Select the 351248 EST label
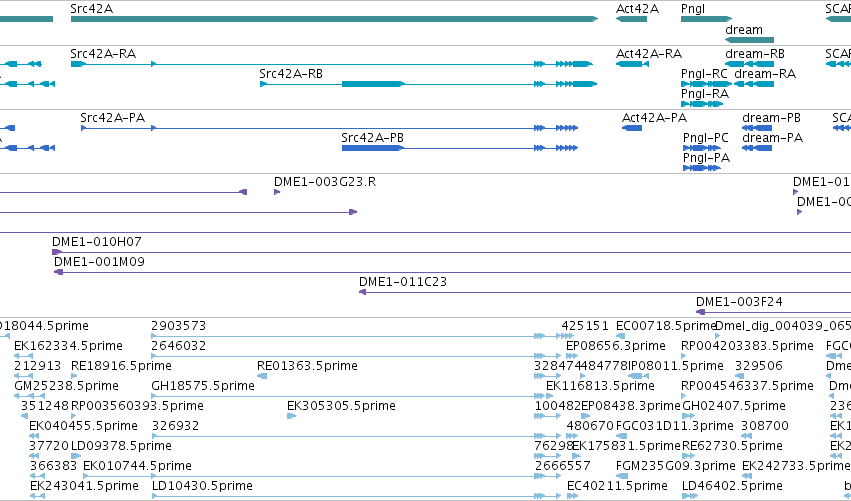851x501 pixels. (45, 406)
